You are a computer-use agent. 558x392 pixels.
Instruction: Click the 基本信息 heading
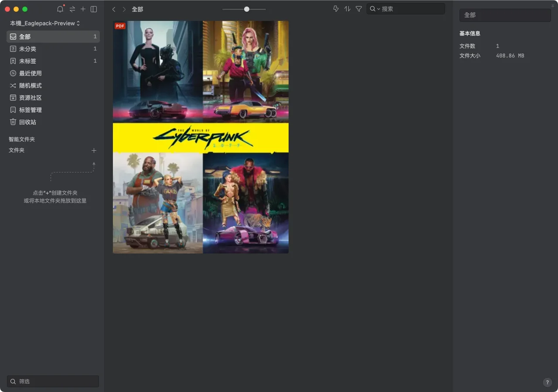pyautogui.click(x=470, y=34)
